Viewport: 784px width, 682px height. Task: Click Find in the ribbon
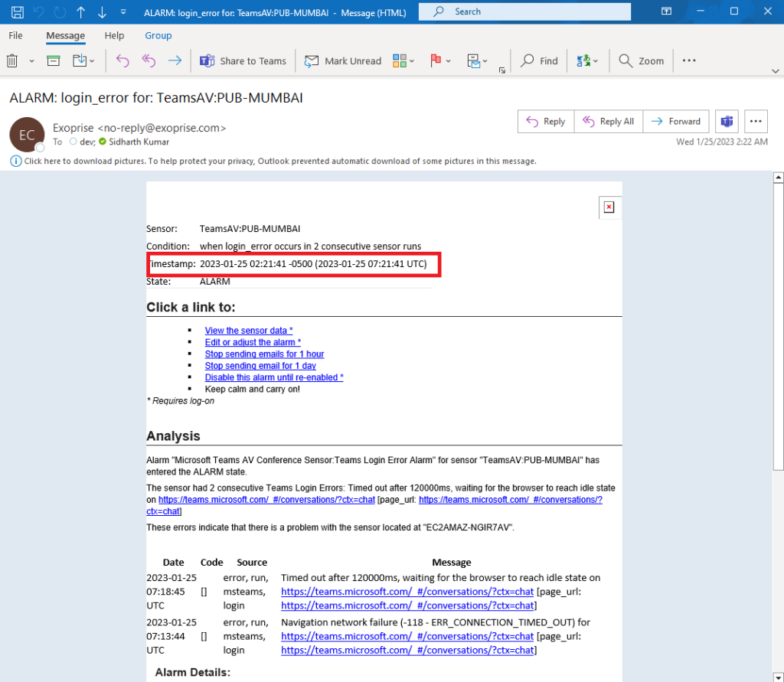[x=539, y=61]
